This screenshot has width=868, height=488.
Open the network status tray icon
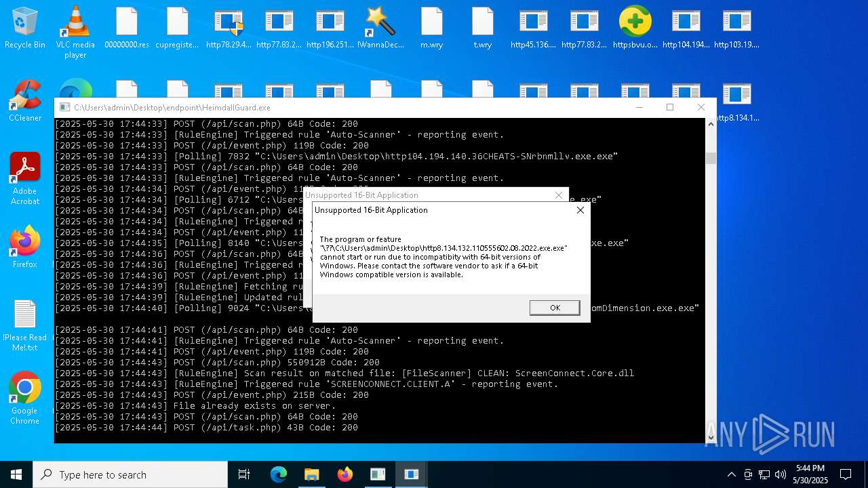tap(764, 474)
